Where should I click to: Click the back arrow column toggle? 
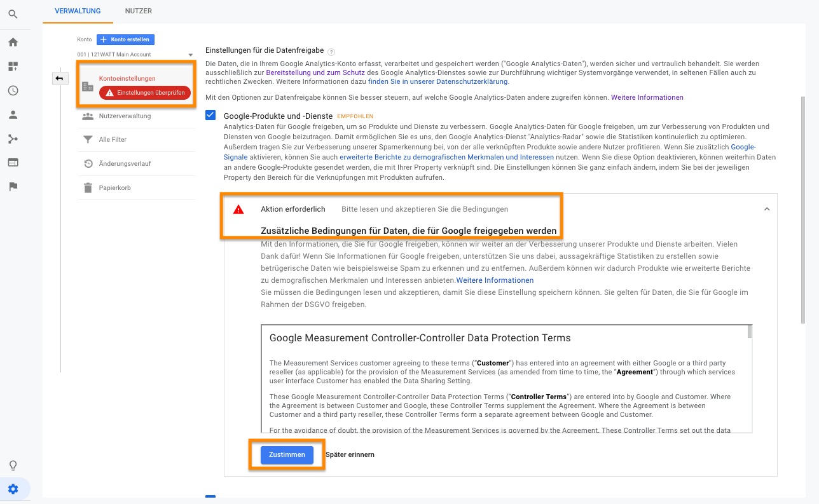coord(60,78)
